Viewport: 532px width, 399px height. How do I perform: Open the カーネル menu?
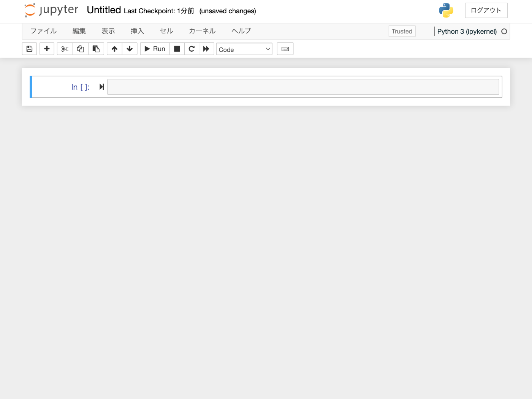pyautogui.click(x=202, y=31)
